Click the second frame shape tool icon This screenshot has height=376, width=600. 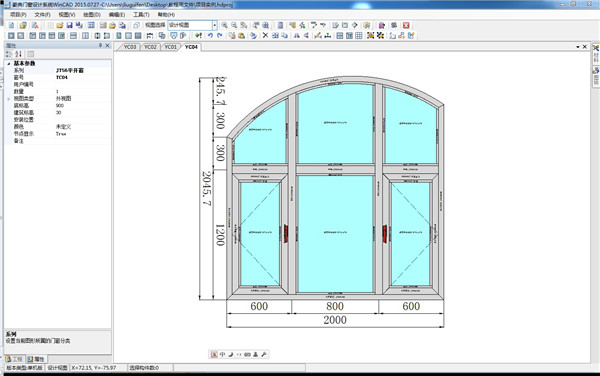coord(21,36)
